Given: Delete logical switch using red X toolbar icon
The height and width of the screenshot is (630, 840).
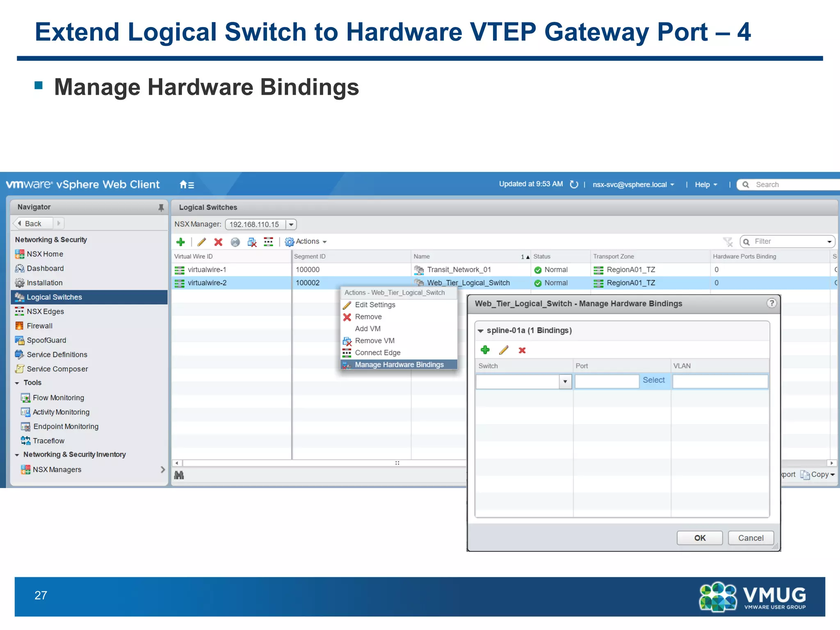Looking at the screenshot, I should (x=218, y=242).
